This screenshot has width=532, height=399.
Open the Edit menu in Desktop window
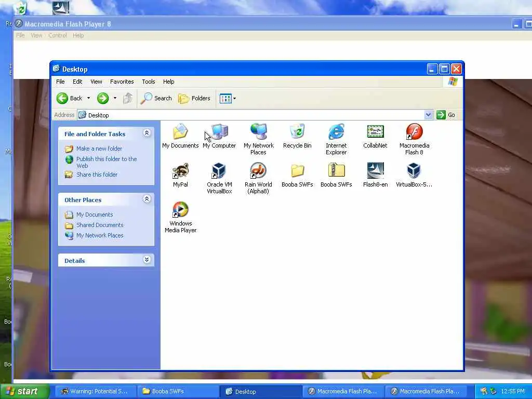point(77,82)
